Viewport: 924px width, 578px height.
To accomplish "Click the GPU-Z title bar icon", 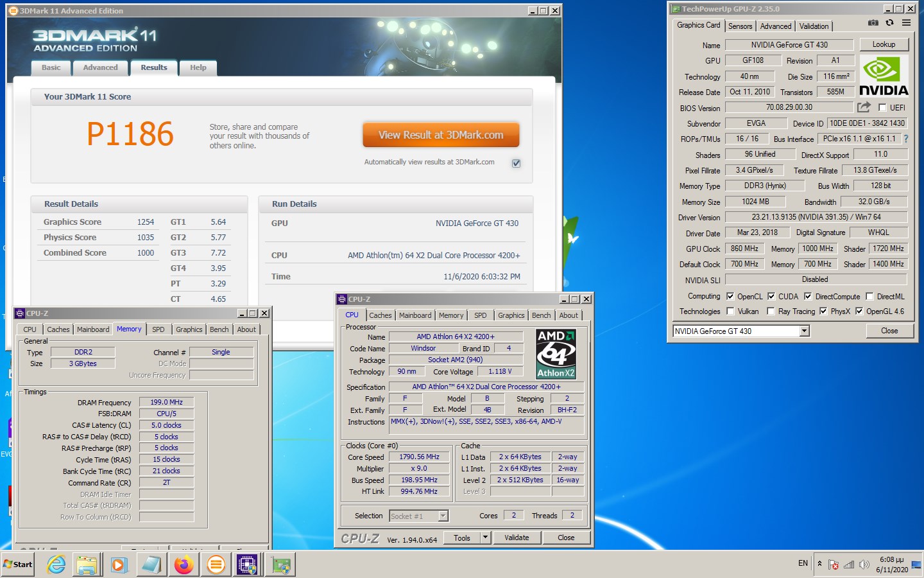I will [675, 9].
